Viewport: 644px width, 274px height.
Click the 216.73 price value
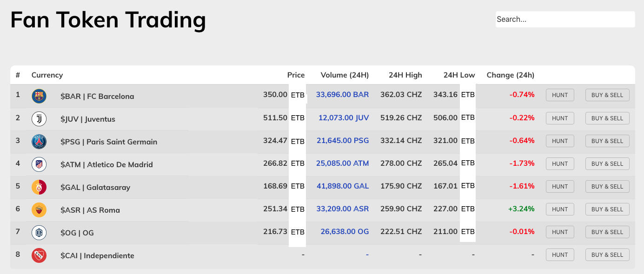click(275, 232)
